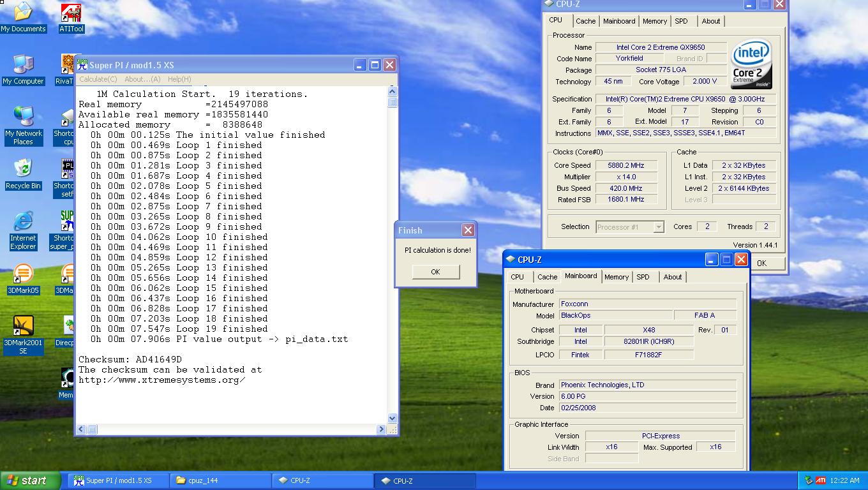Open the Calculate(C) menu in Super PI

click(x=98, y=79)
